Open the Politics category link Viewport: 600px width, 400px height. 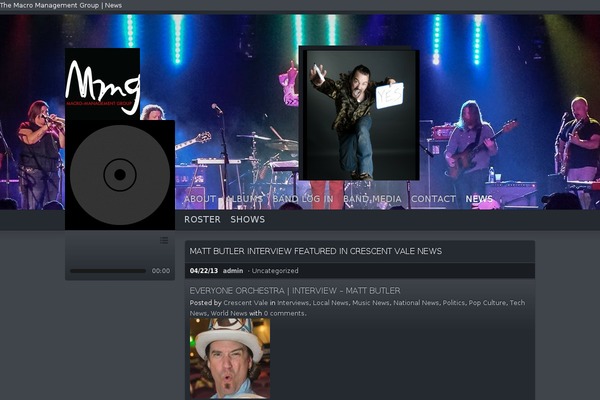pyautogui.click(x=453, y=303)
